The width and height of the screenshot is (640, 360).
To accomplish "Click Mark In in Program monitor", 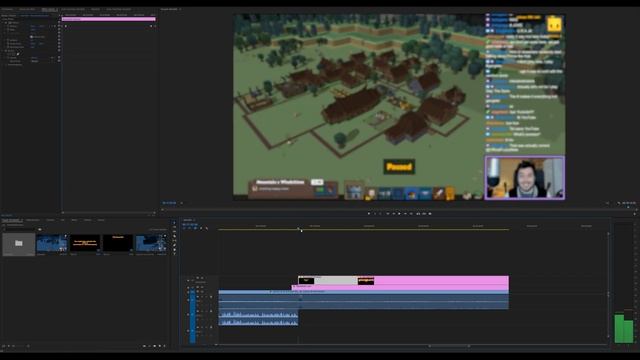I will (x=375, y=213).
